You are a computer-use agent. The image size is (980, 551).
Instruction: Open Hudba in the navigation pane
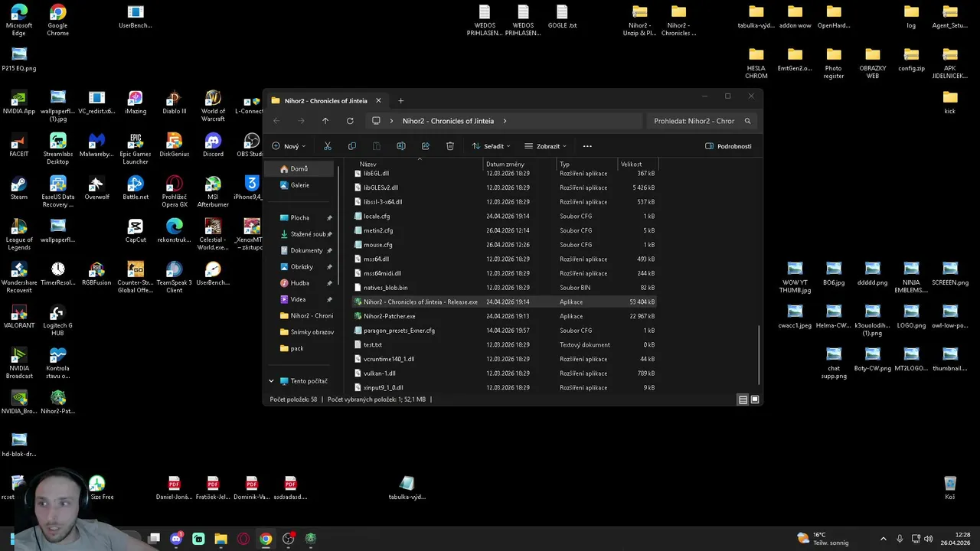pyautogui.click(x=300, y=283)
